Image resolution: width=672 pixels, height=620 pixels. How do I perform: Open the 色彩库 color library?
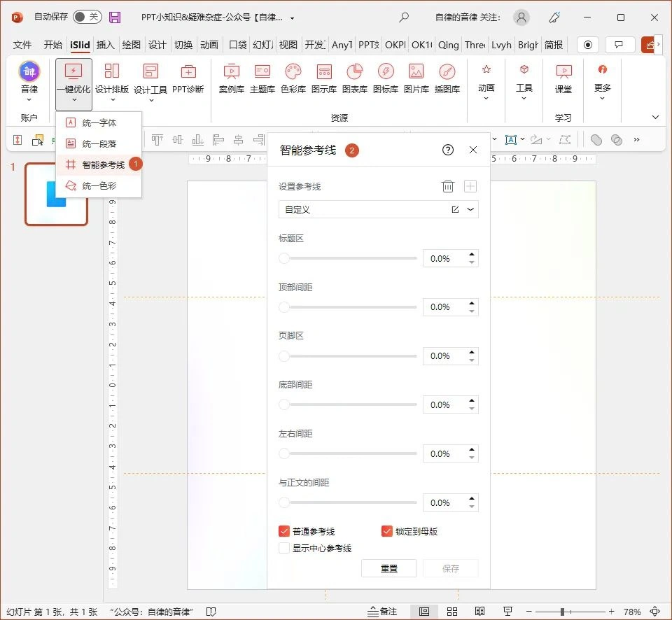(293, 78)
